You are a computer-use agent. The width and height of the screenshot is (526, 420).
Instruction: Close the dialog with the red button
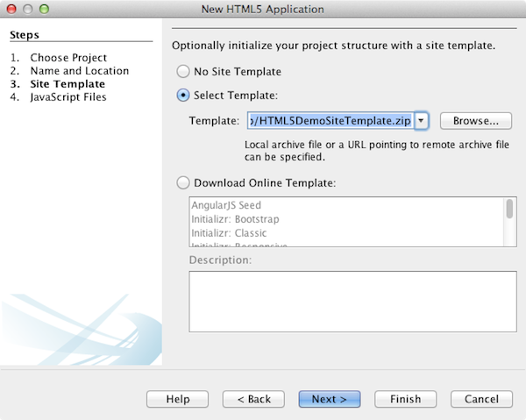[11, 9]
